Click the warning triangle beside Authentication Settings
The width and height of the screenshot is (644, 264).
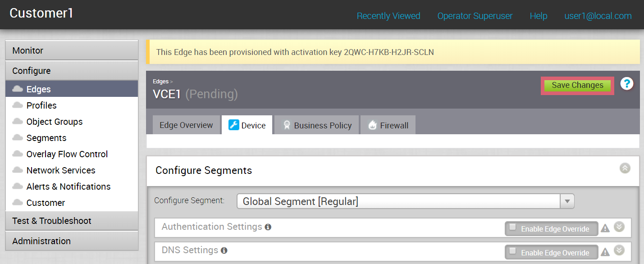[605, 228]
